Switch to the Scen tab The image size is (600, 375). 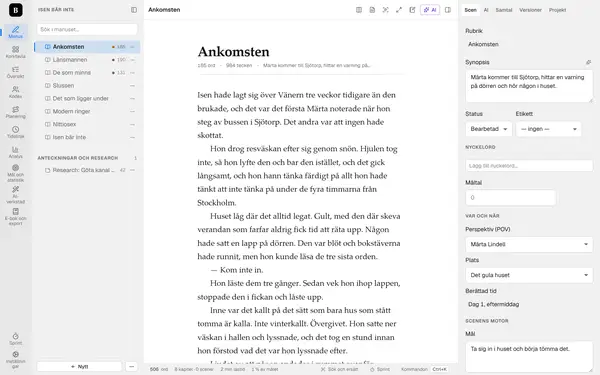(x=470, y=10)
